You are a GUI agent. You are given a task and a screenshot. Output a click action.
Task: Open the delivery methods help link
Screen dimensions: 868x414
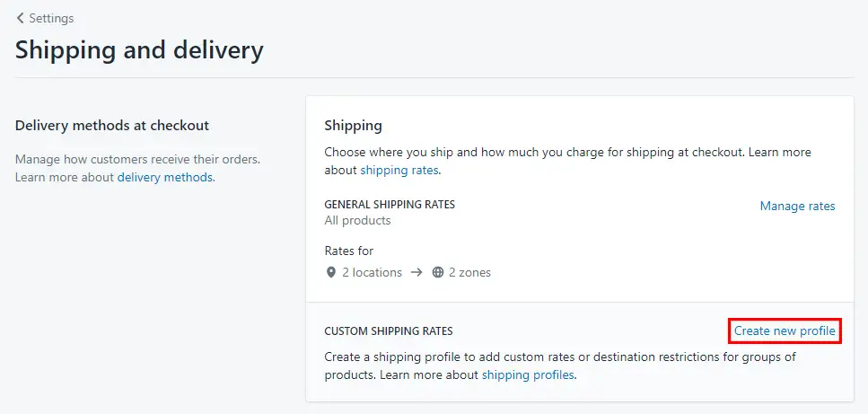tap(165, 178)
